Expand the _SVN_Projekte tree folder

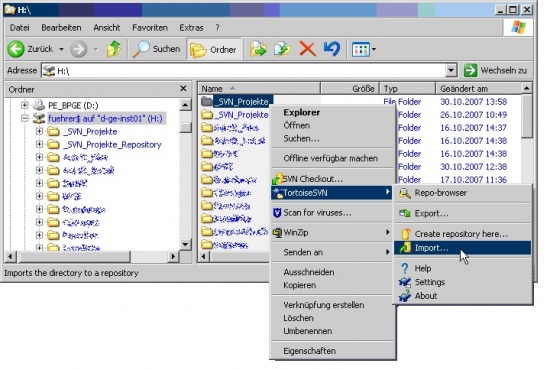point(39,132)
